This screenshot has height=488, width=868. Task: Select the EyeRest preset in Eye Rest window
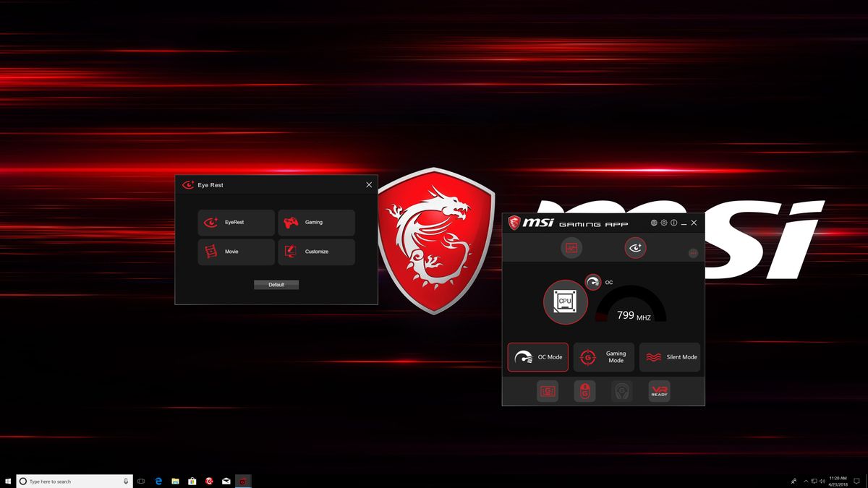236,223
